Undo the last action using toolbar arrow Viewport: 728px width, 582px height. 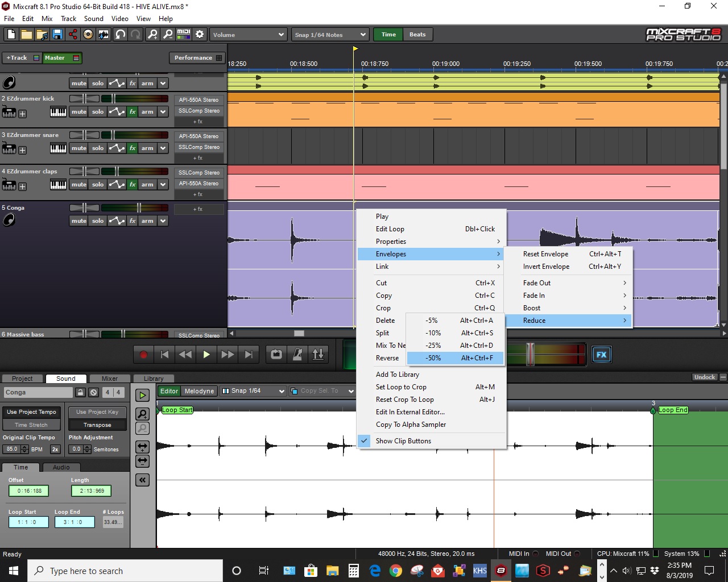coord(120,35)
